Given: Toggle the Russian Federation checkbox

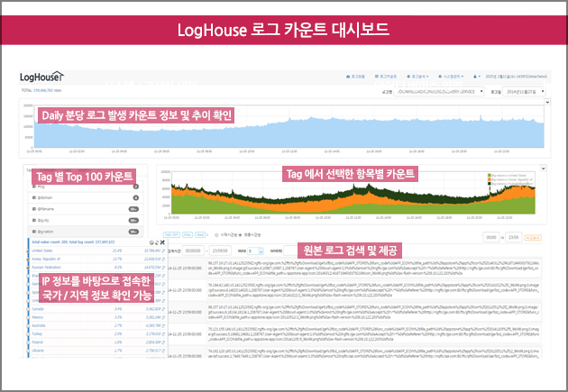Looking at the screenshot, I should pyautogui.click(x=29, y=267).
